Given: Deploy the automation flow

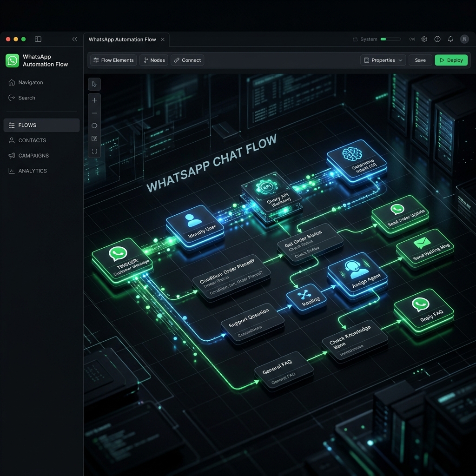Looking at the screenshot, I should click(x=451, y=60).
